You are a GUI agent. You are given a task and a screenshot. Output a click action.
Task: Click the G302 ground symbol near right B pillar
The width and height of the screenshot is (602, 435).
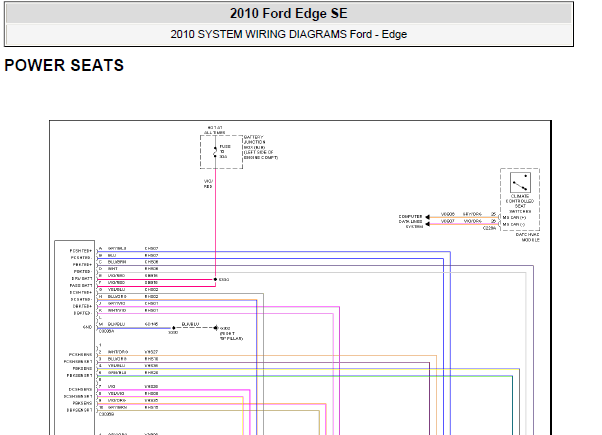pos(216,328)
